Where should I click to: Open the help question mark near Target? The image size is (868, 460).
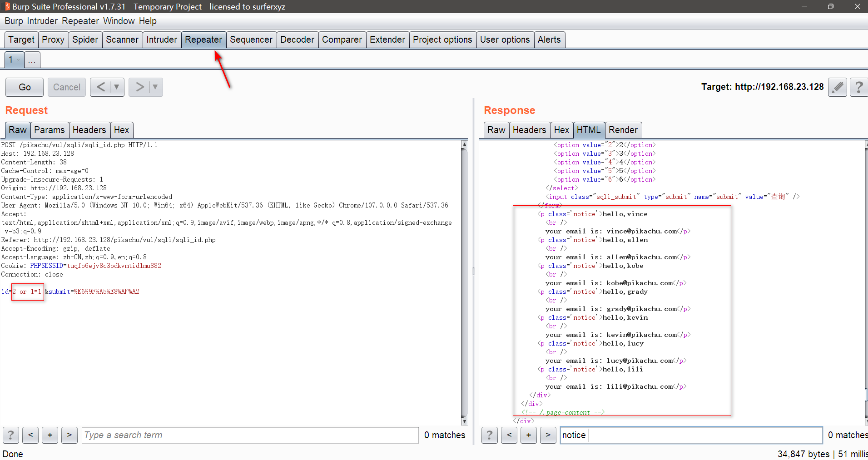point(858,87)
